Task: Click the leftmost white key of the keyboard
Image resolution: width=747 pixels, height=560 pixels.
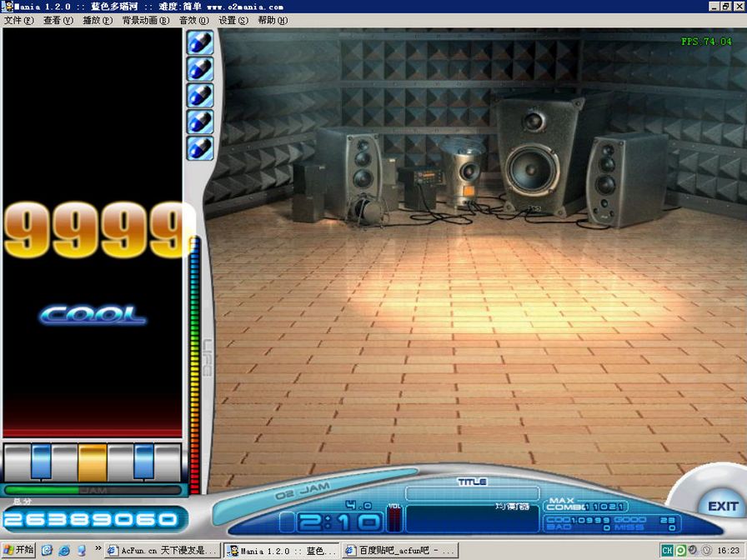Action: click(x=18, y=462)
